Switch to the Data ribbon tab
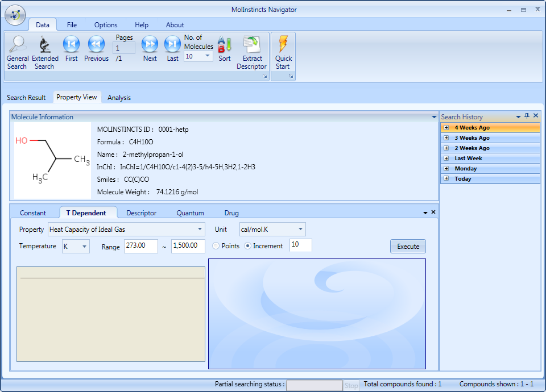Viewport: 546px width, 392px height. 43,24
